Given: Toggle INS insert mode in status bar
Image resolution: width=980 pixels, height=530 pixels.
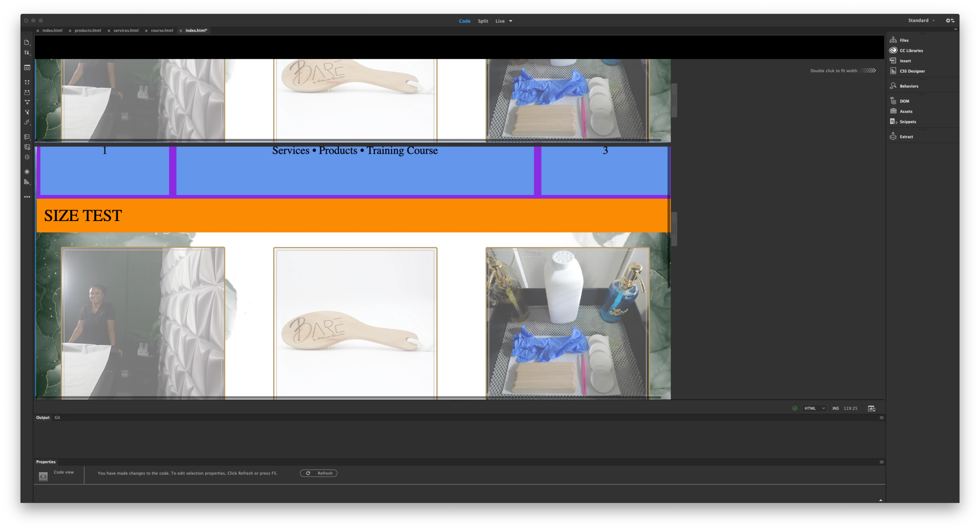Looking at the screenshot, I should click(835, 408).
